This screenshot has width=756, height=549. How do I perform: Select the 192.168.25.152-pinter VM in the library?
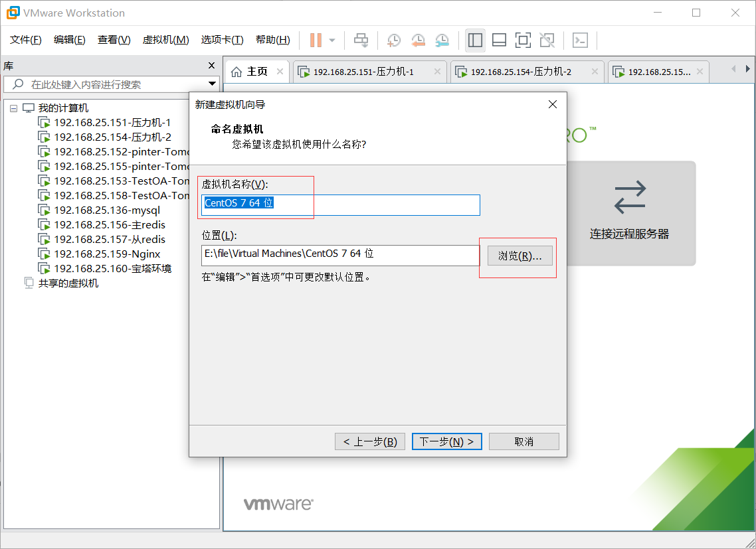coord(114,152)
